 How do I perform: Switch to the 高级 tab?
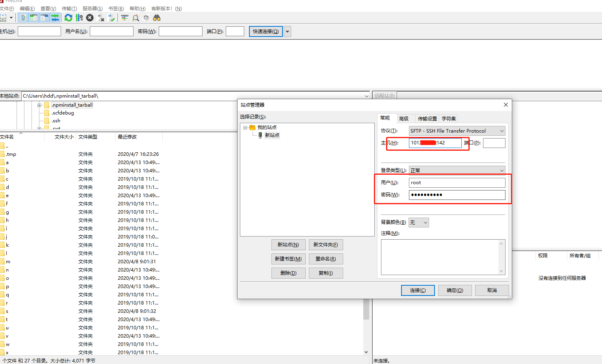(x=404, y=118)
